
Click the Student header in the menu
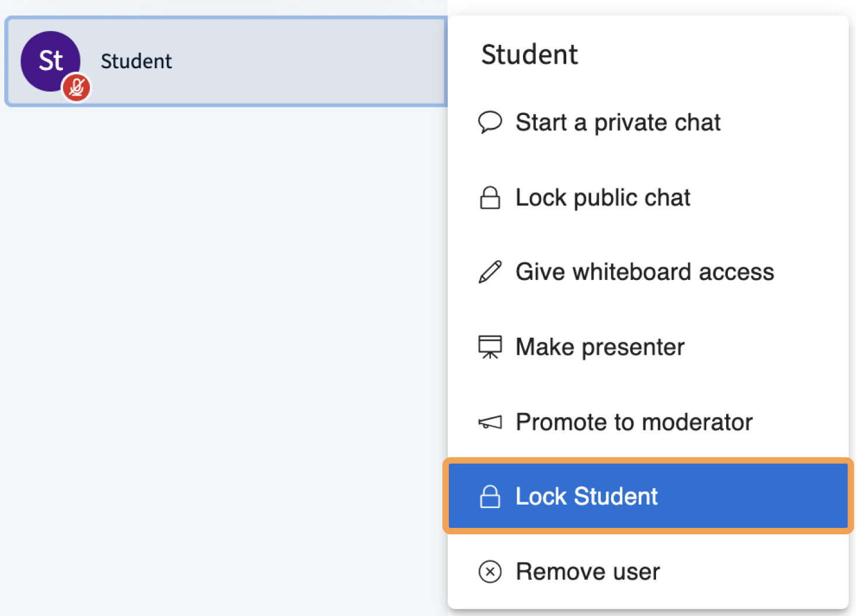(x=529, y=55)
